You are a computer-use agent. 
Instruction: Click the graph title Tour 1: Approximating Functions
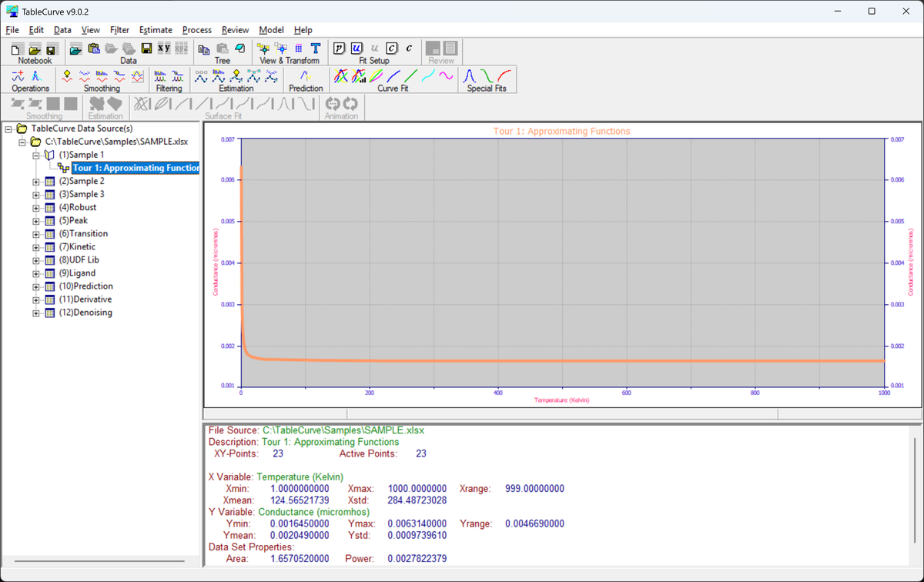click(x=562, y=132)
